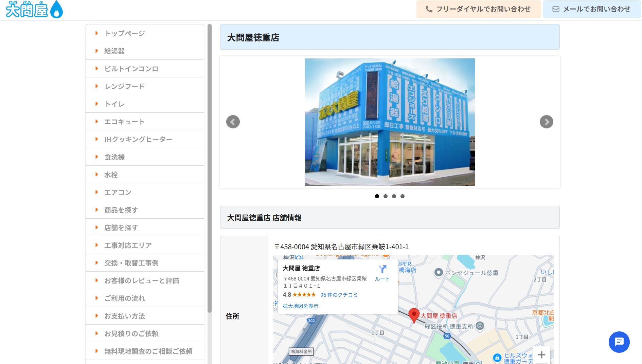The image size is (642, 364).
Task: Open 食洗機 category in sidebar
Action: tap(145, 157)
